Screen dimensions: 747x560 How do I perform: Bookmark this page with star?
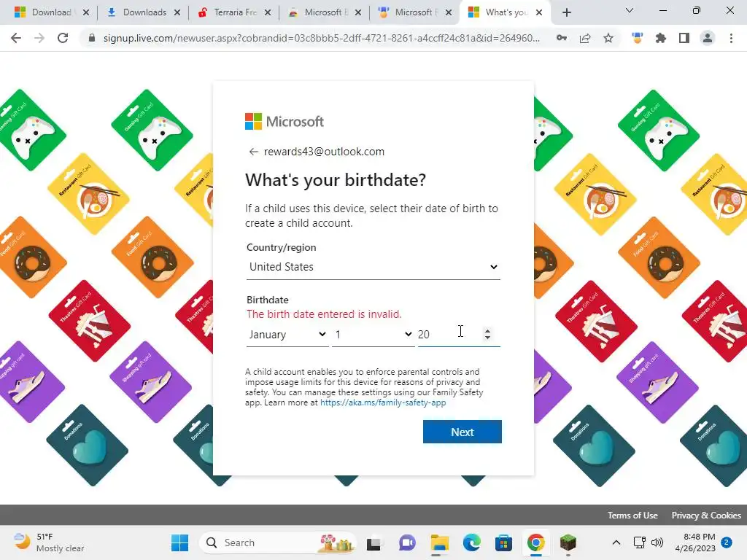click(x=608, y=38)
